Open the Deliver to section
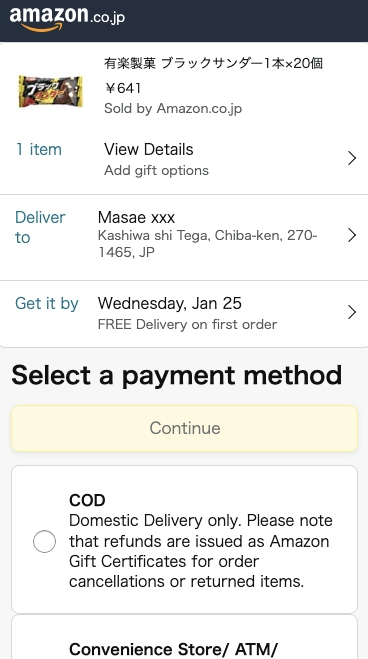 click(184, 237)
